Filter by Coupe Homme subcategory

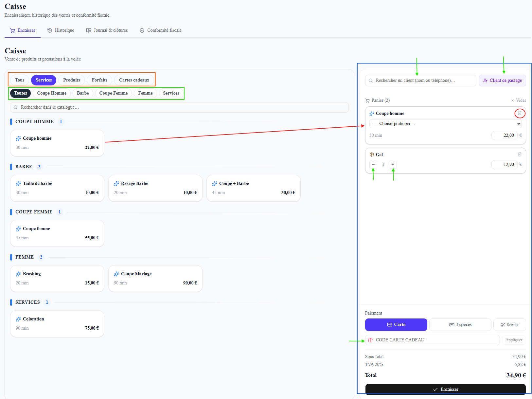click(52, 93)
